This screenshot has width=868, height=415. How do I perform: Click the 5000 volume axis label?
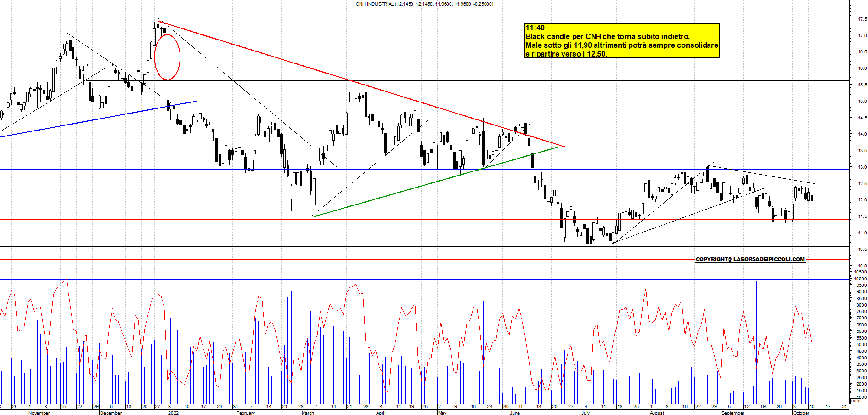point(862,345)
